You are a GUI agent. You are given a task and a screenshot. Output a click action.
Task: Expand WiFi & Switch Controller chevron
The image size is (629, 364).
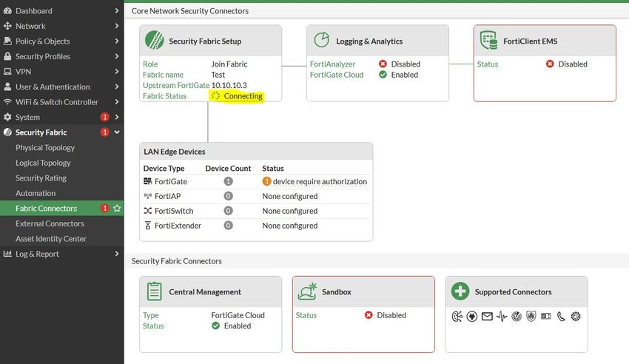(x=117, y=102)
